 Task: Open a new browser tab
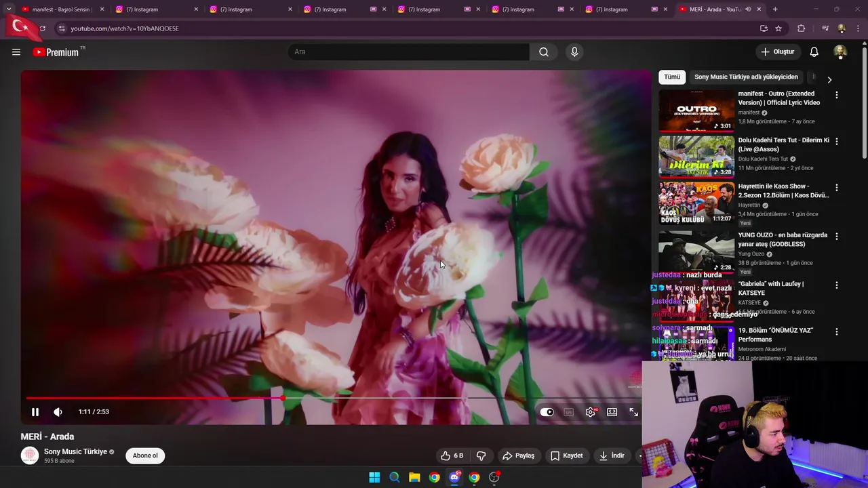point(775,9)
